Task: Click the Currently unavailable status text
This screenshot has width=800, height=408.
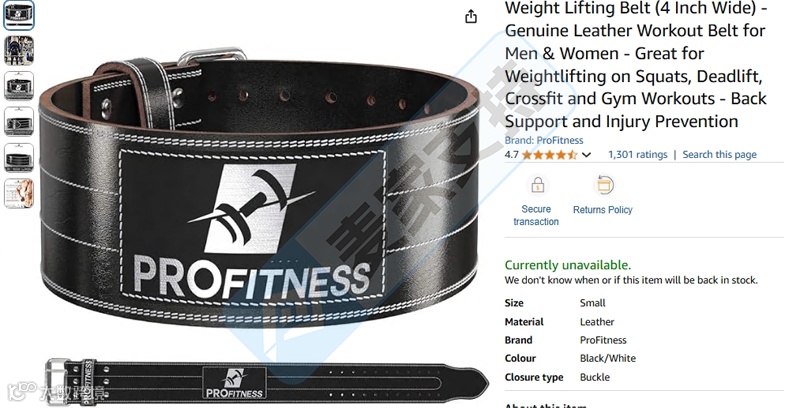Action: (567, 265)
